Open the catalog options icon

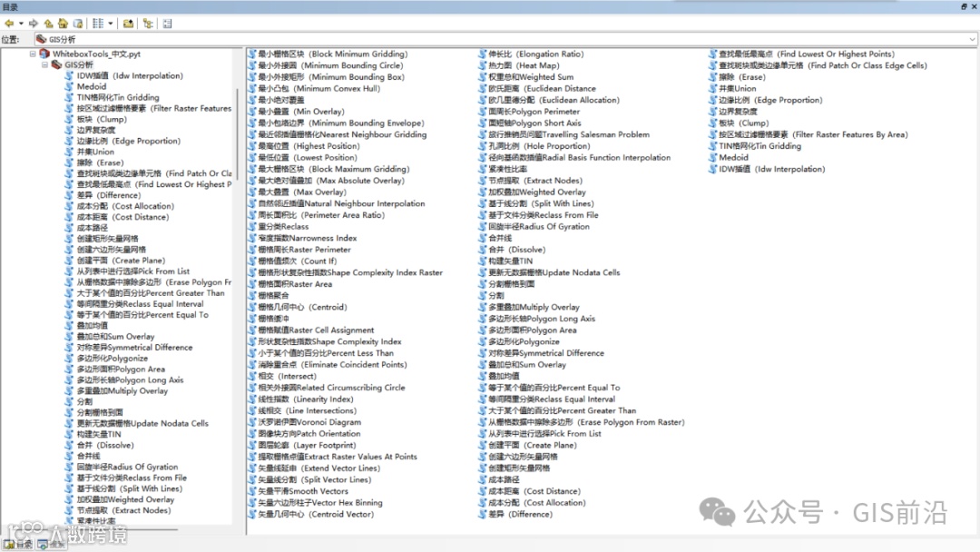coord(167,23)
